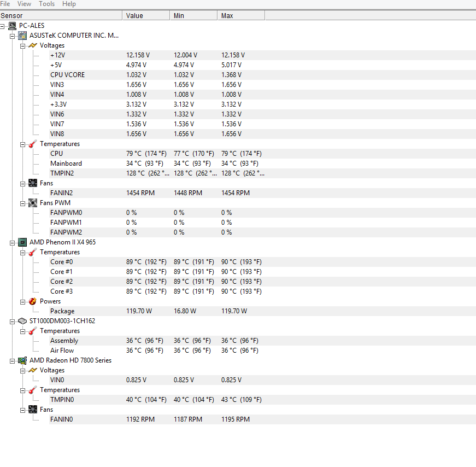Select the VIN0 row

pyautogui.click(x=262, y=380)
